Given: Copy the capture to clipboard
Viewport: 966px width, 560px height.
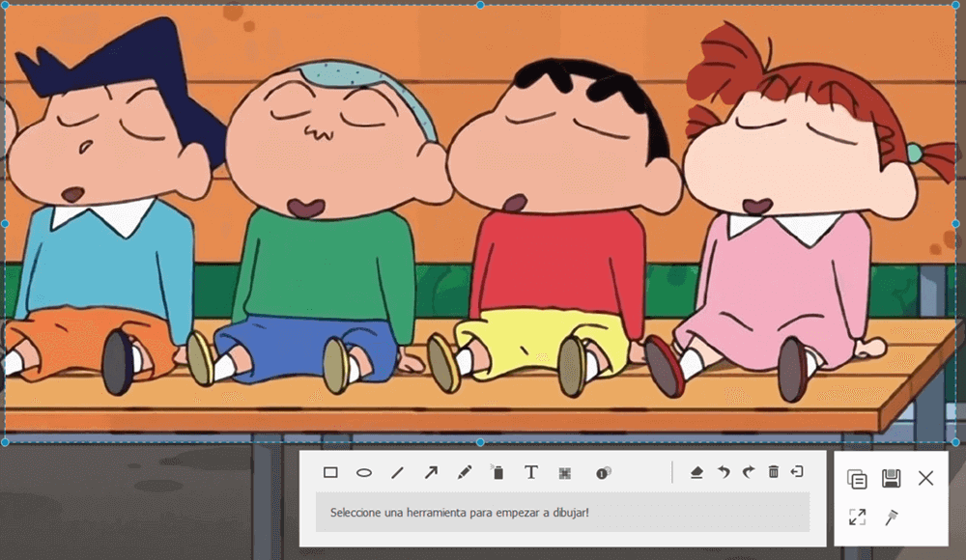Looking at the screenshot, I should tap(857, 479).
